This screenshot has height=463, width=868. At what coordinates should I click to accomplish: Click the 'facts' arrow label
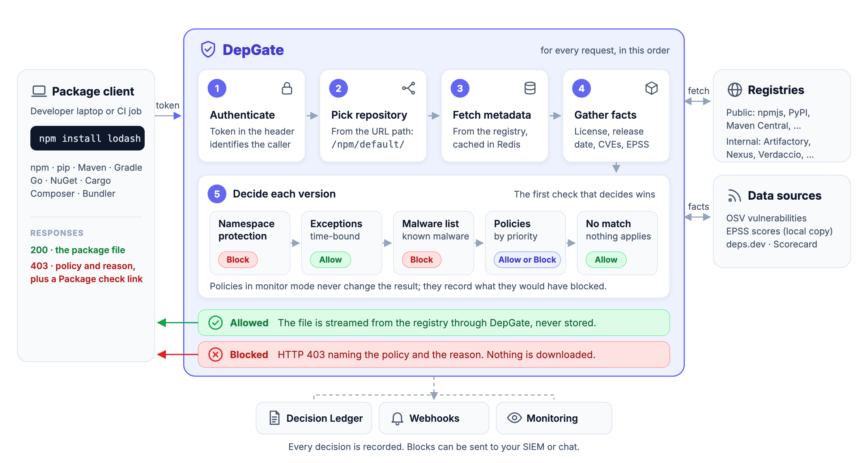[x=698, y=207]
